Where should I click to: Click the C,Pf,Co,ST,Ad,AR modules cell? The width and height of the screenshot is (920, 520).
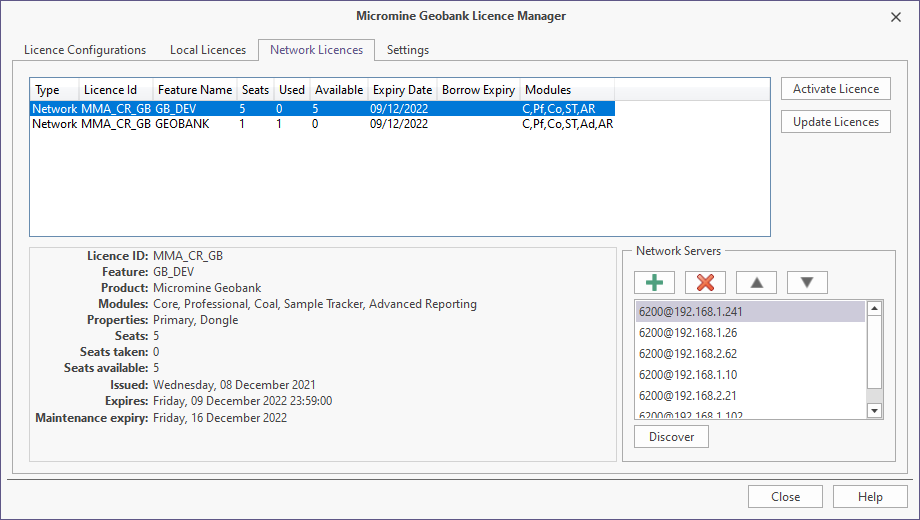567,124
